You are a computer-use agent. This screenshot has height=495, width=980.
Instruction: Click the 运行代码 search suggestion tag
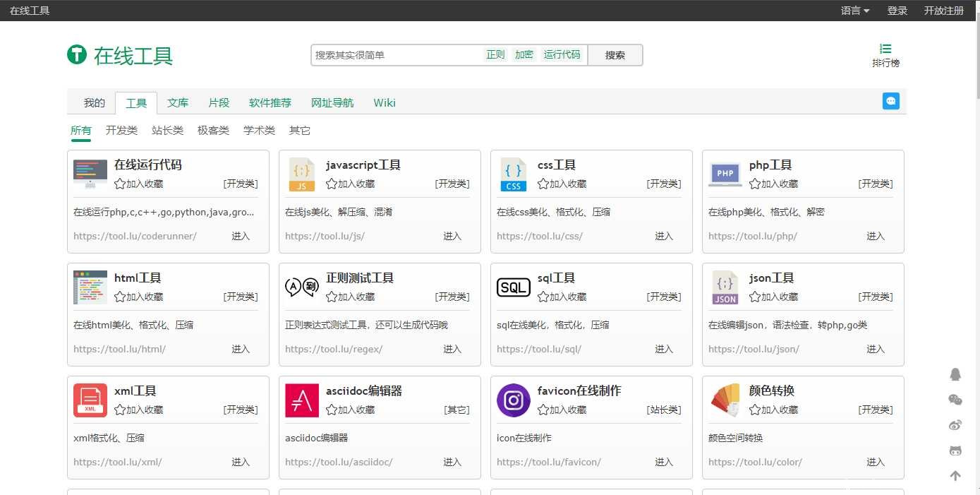[x=562, y=54]
